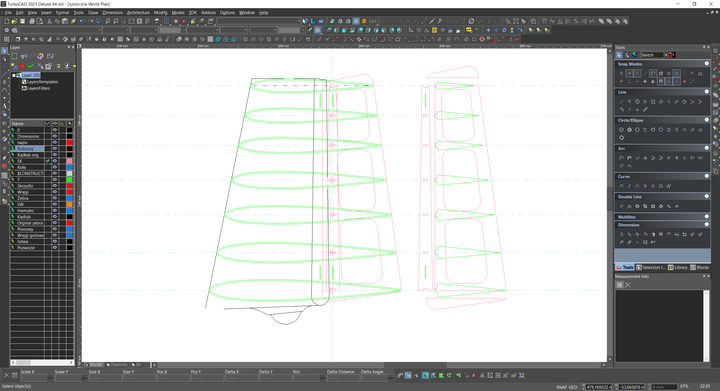The width and height of the screenshot is (720, 391).
Task: Click the green color swatch of layer 7
Action: point(69,180)
